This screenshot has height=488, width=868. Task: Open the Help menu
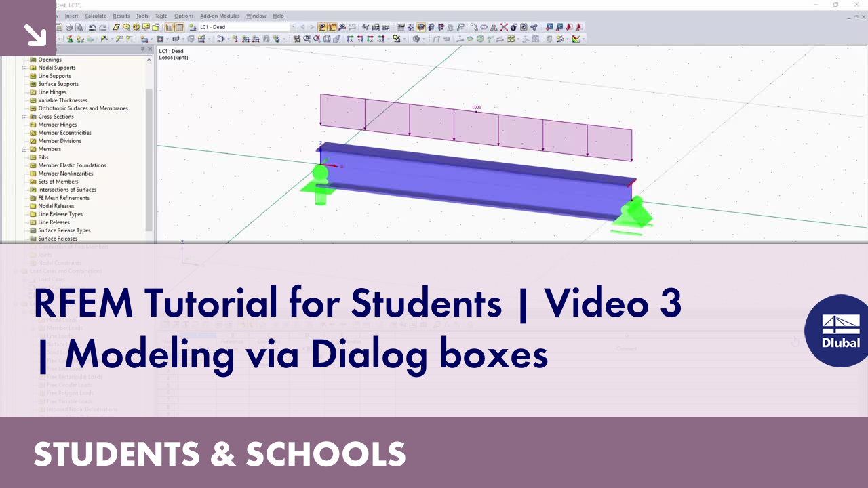pyautogui.click(x=278, y=16)
